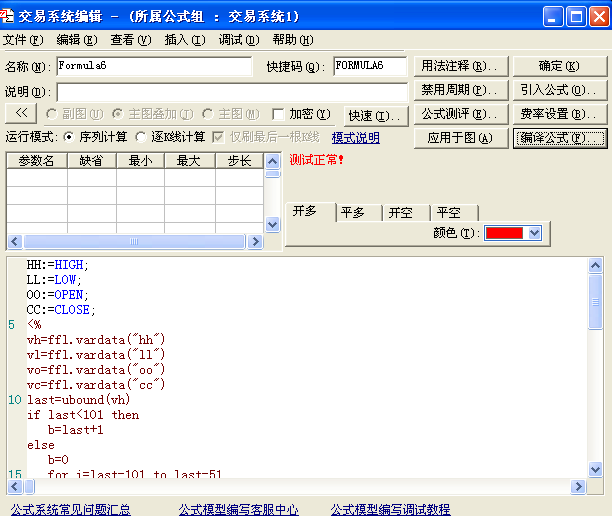Close the 交易系统编辑 window
The width and height of the screenshot is (612, 516).
coord(600,16)
